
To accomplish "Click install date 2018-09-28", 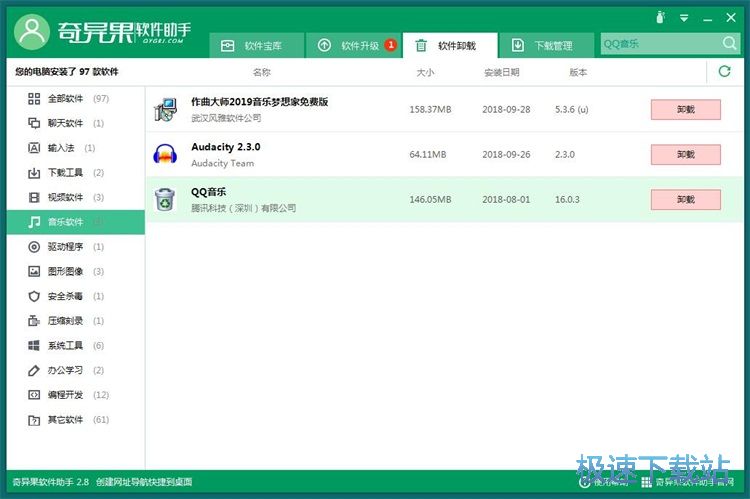I will pos(506,110).
